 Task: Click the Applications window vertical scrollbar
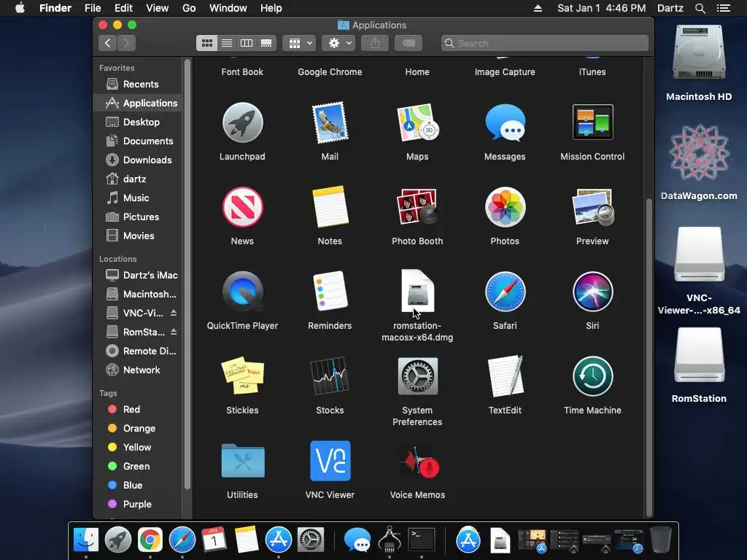coord(649,357)
